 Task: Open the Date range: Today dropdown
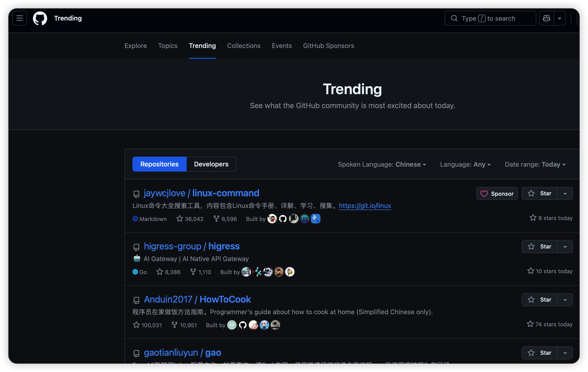[x=535, y=164]
